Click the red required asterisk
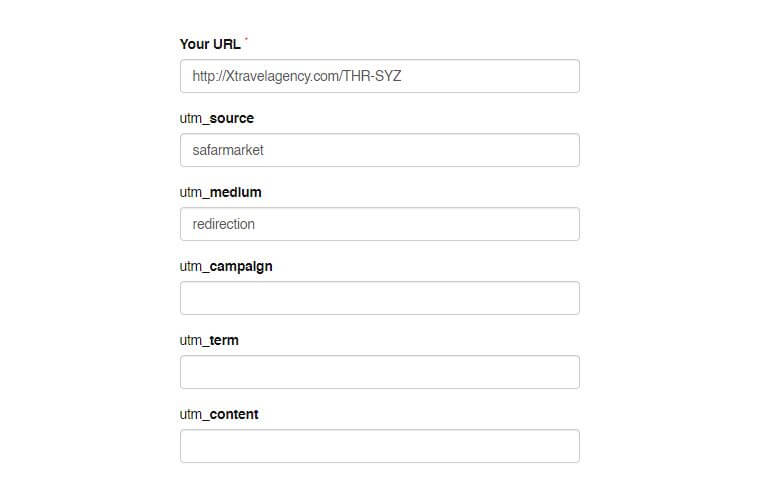Image resolution: width=768 pixels, height=491 pixels. 246,41
